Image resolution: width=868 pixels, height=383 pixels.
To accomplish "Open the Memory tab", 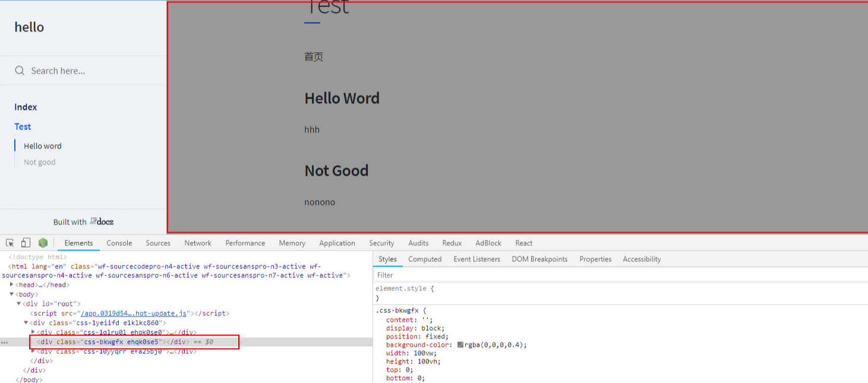I will click(292, 243).
